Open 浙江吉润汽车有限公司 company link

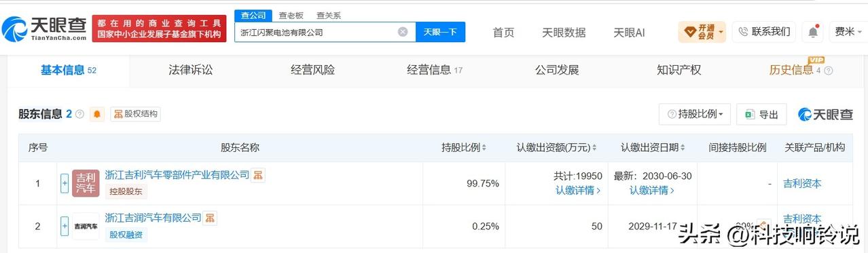pos(153,218)
